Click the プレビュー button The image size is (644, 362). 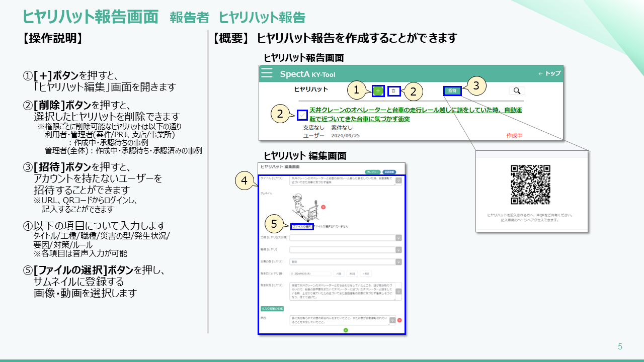point(372,172)
